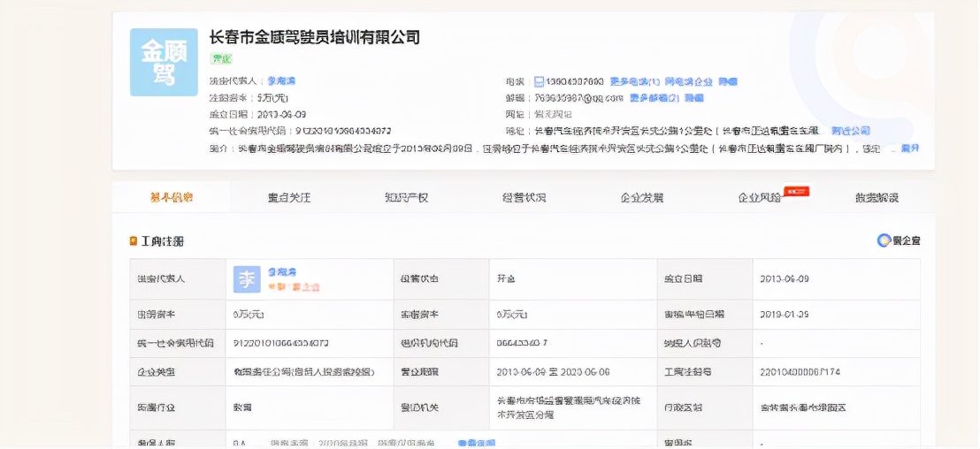
Task: Click the green status tag under company title
Action: point(220,58)
